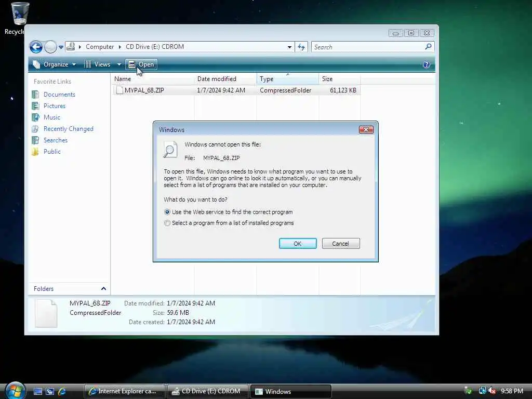The height and width of the screenshot is (399, 532).
Task: Sort by the Type column header
Action: [288, 79]
